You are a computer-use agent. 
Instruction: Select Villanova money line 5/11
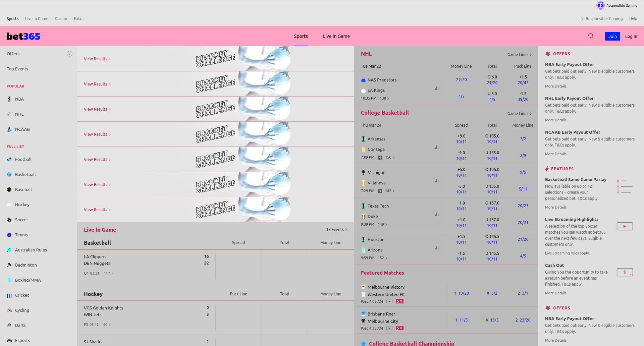point(523,189)
